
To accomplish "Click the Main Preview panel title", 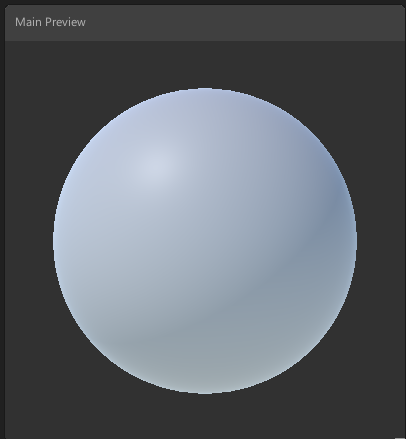I will point(50,22).
